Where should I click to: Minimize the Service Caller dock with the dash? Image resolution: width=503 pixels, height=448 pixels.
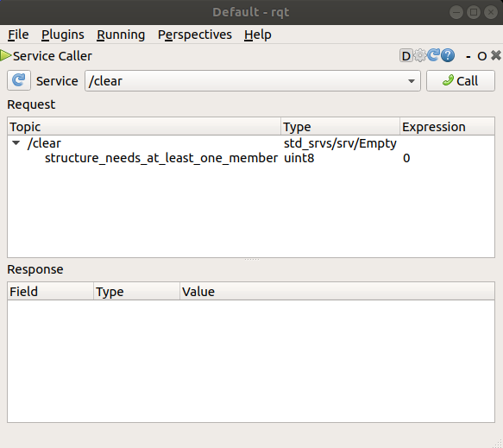468,56
